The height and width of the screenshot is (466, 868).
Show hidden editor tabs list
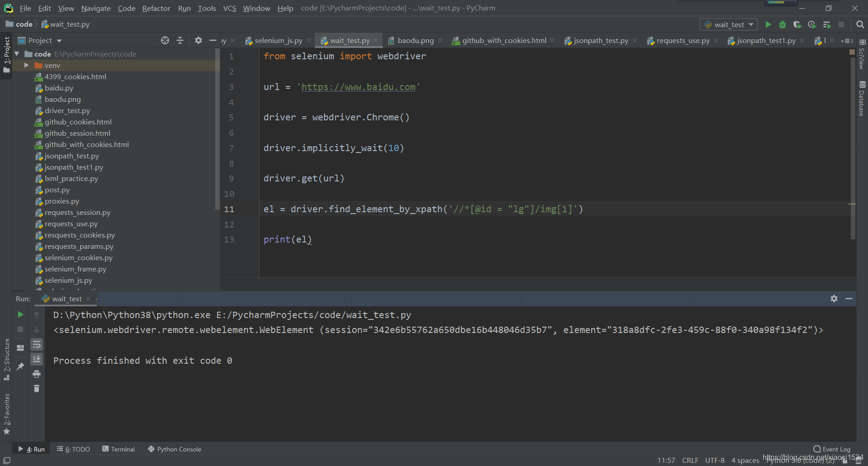tap(847, 40)
